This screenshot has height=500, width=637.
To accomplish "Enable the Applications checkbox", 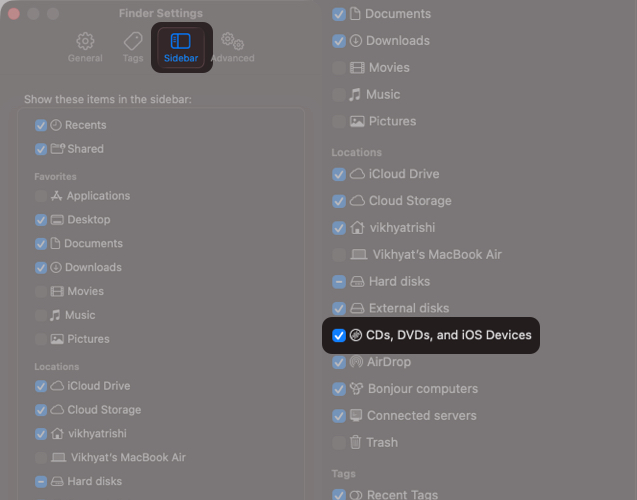I will pos(41,196).
